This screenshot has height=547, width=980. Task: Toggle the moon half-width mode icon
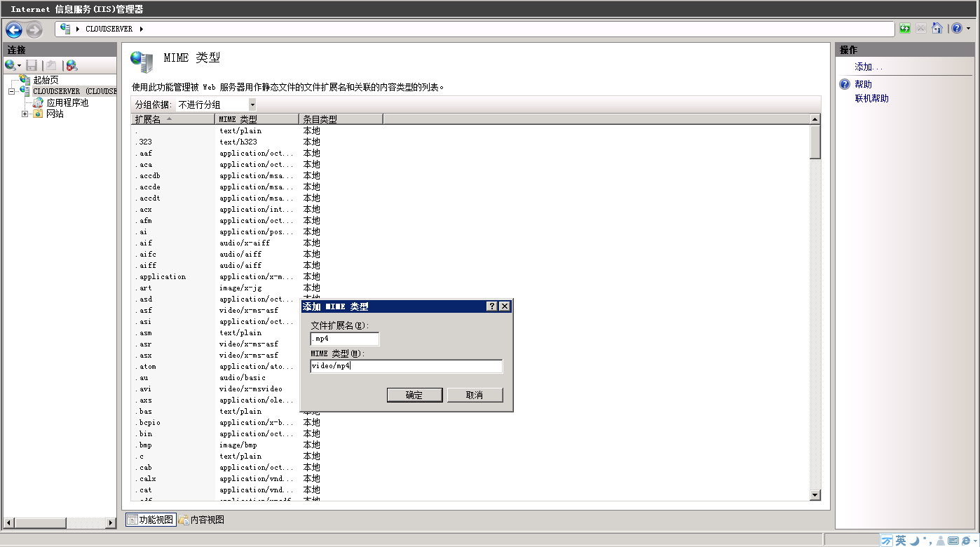[x=914, y=540]
